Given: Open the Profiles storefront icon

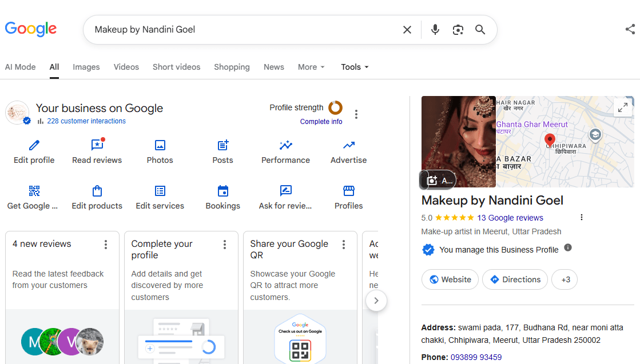Looking at the screenshot, I should (x=348, y=191).
